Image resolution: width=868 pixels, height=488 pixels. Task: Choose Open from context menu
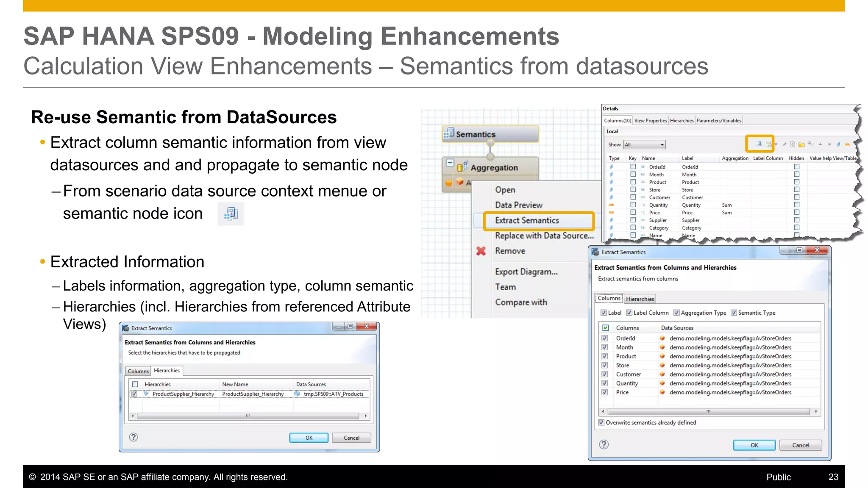pyautogui.click(x=505, y=190)
